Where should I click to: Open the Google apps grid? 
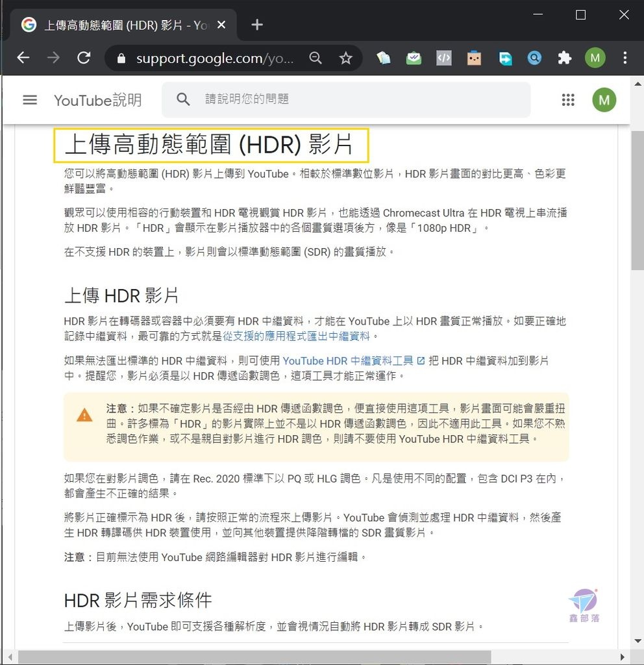point(568,100)
